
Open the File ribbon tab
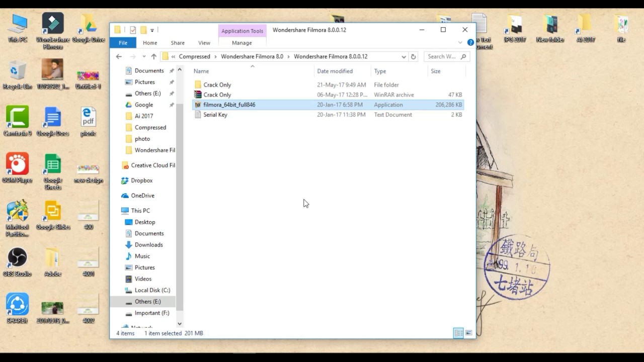point(123,43)
